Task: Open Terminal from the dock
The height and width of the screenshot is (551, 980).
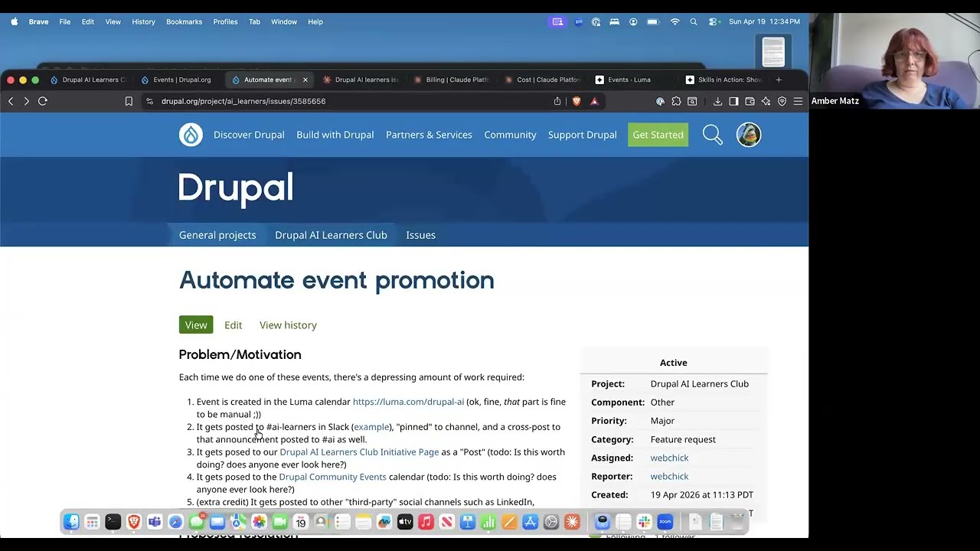Action: click(113, 522)
